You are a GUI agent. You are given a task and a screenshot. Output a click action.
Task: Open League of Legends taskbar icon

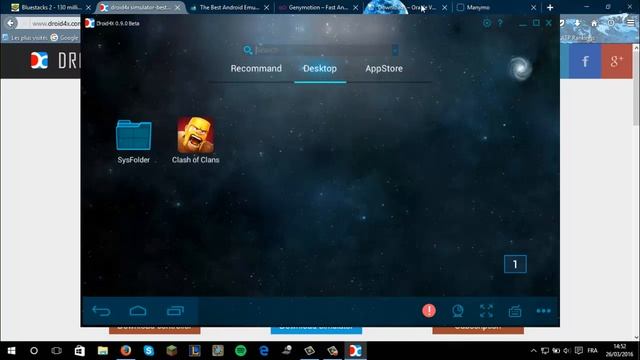point(195,351)
